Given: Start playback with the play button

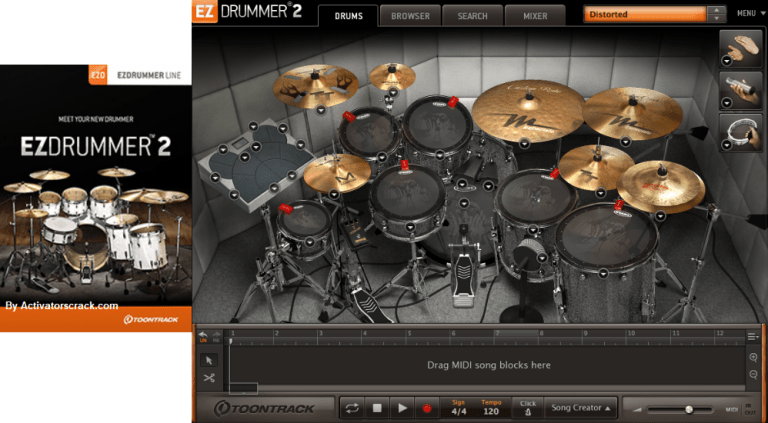Looking at the screenshot, I should (x=402, y=408).
